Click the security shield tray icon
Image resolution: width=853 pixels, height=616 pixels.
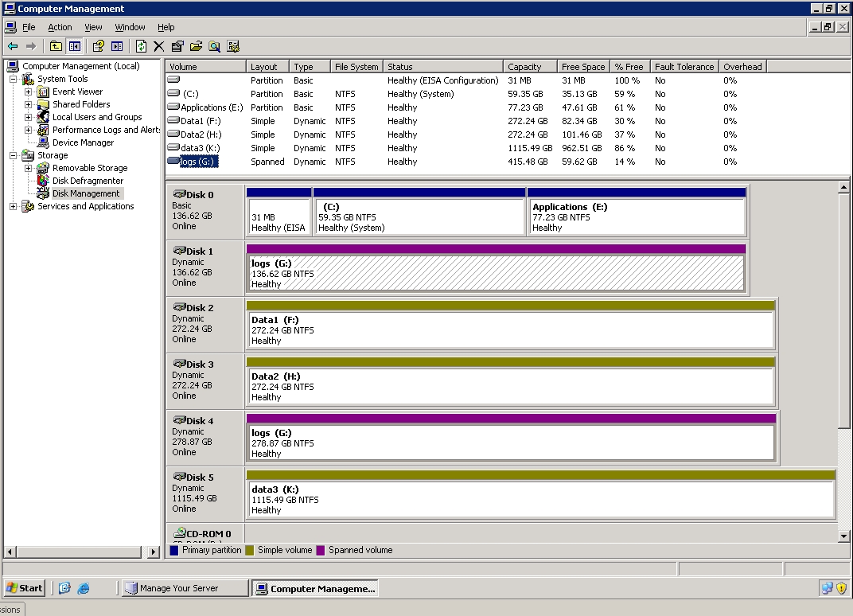click(841, 588)
